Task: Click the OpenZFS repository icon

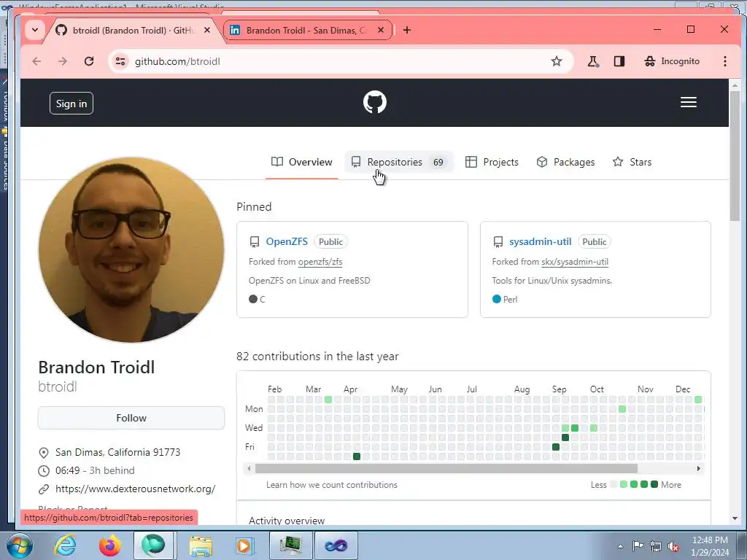Action: pos(255,242)
